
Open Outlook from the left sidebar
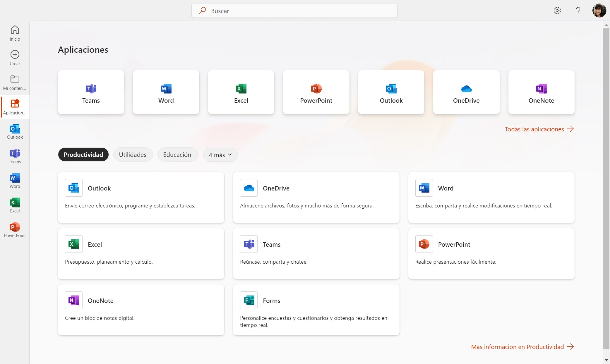14,131
